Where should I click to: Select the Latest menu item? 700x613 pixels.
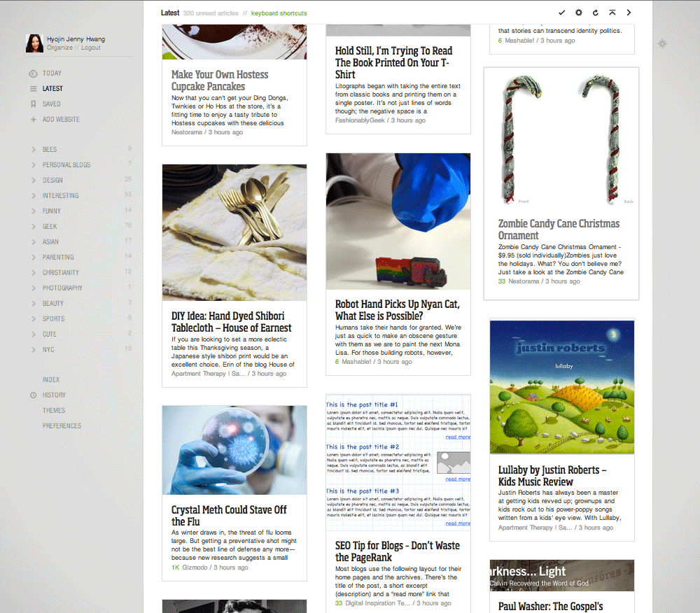pos(52,89)
